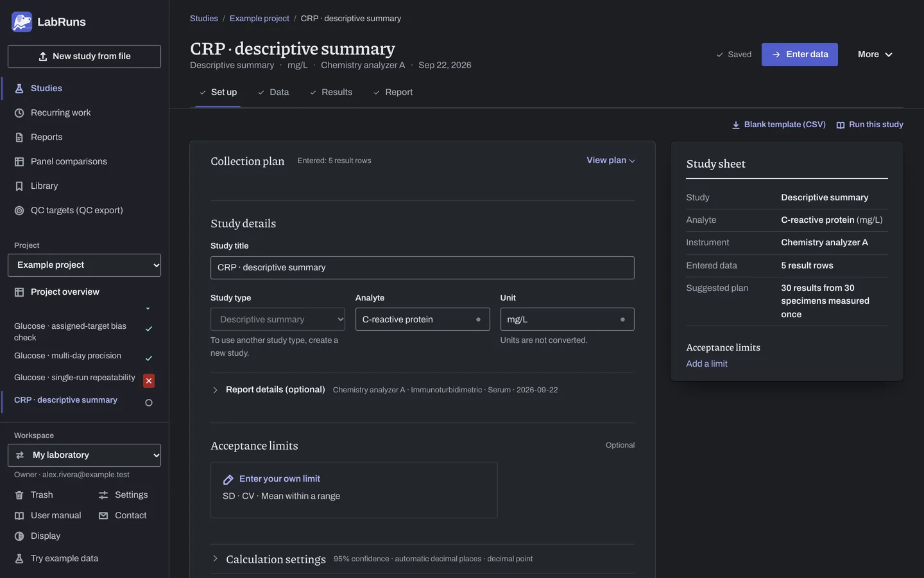This screenshot has width=924, height=578.
Task: Click the 'Saved' status text
Action: 739,55
